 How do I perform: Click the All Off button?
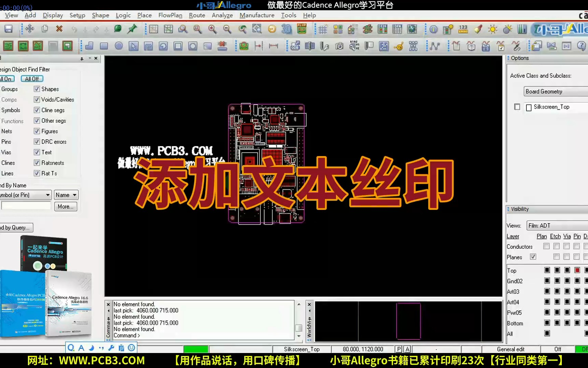coord(32,79)
